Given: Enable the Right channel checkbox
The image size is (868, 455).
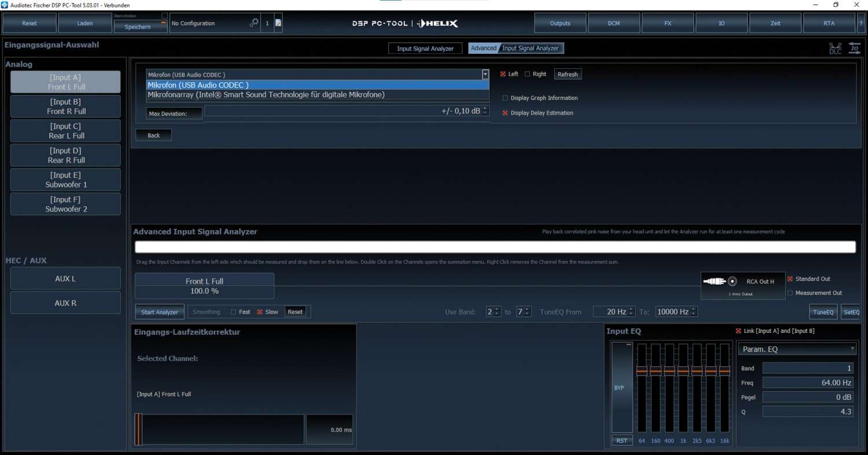Looking at the screenshot, I should (527, 74).
